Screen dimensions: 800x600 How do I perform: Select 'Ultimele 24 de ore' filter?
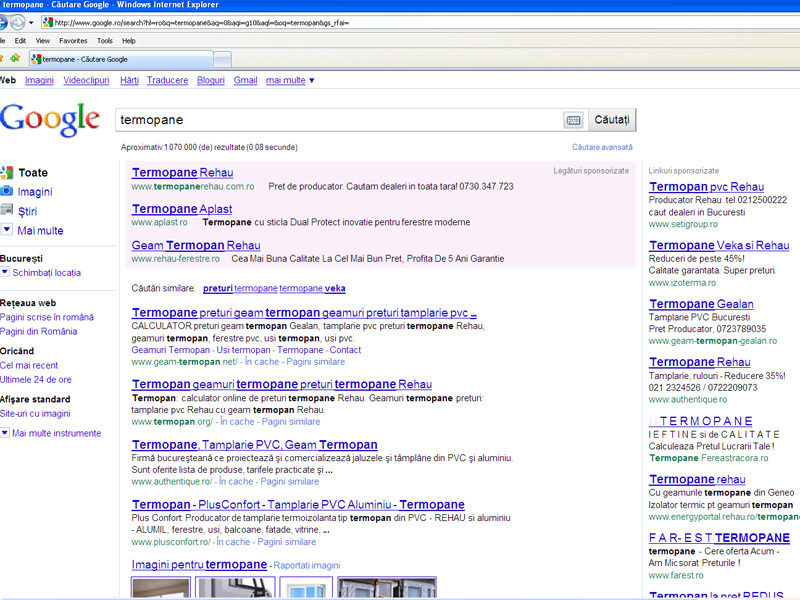pos(36,380)
